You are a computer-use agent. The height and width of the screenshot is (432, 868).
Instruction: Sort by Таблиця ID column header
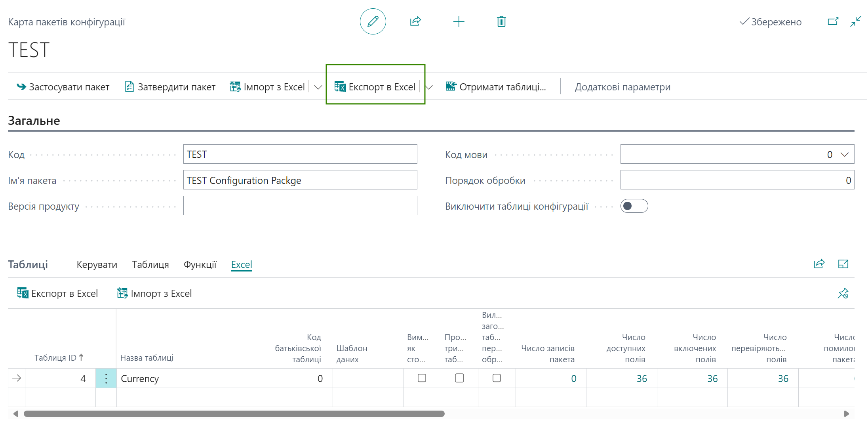click(x=59, y=357)
